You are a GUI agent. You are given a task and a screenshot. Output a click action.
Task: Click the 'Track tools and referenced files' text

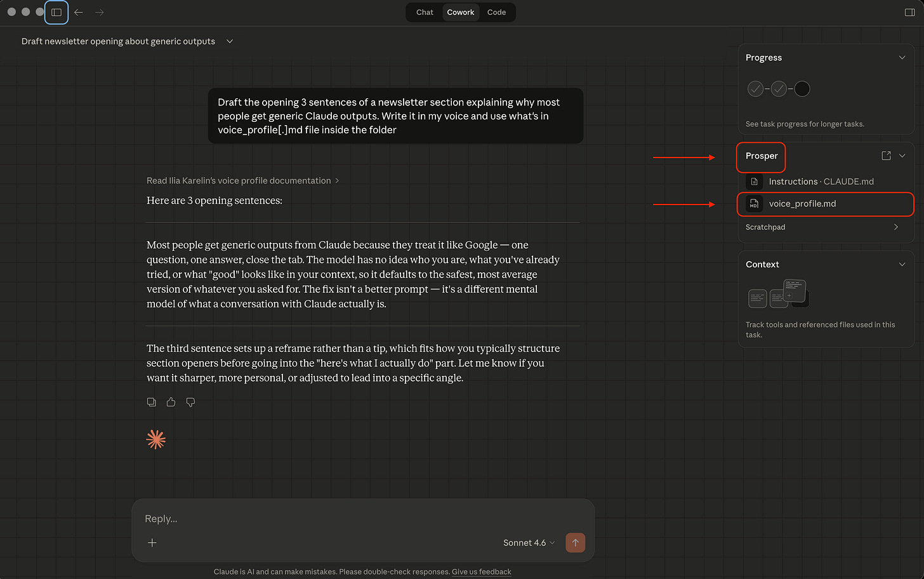(821, 329)
